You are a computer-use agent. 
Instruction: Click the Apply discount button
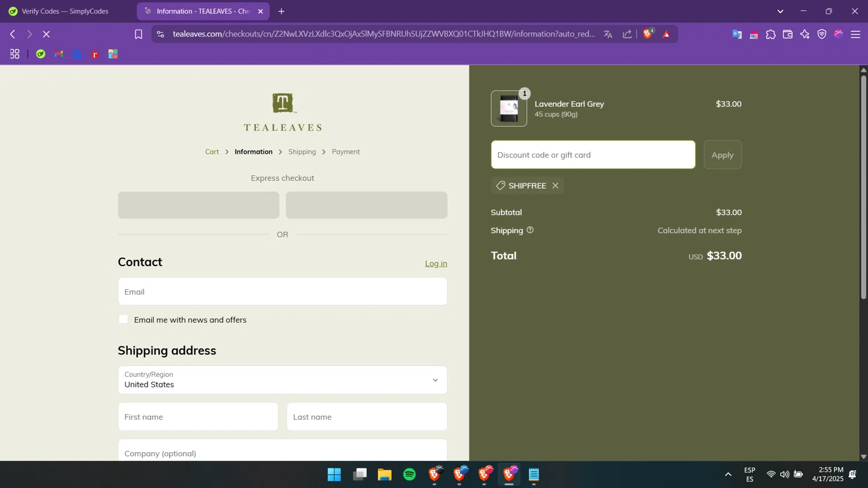[722, 154]
